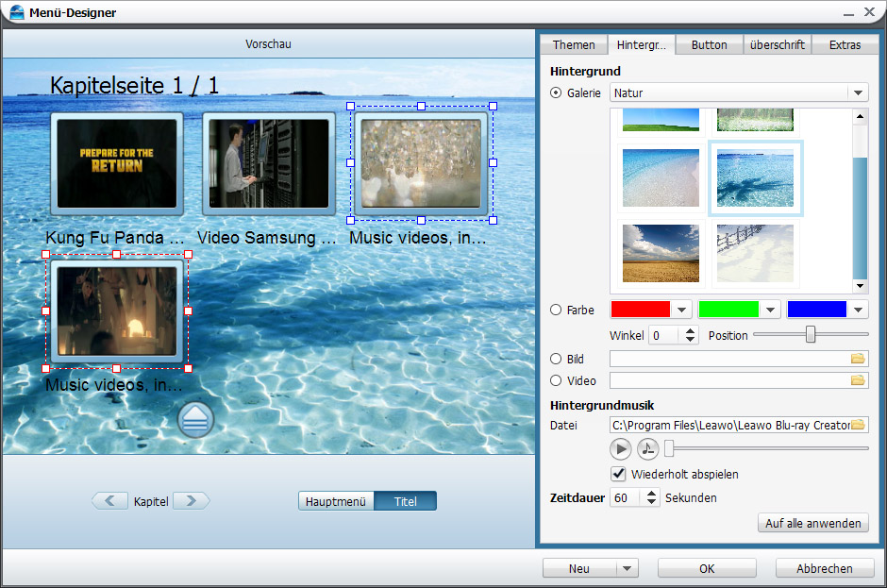This screenshot has width=887, height=588.
Task: Click Auf alle anwenden button
Action: (812, 523)
